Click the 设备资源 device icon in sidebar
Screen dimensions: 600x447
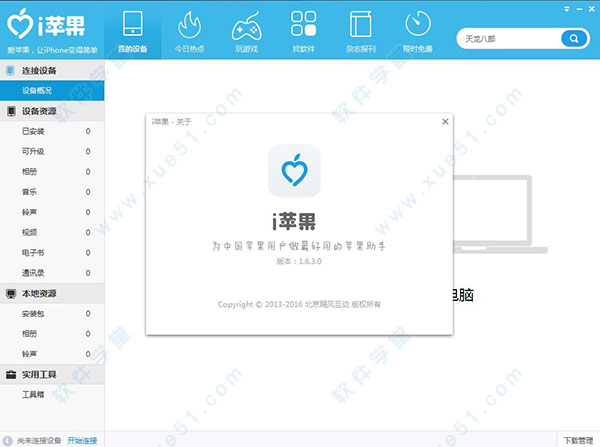11,111
